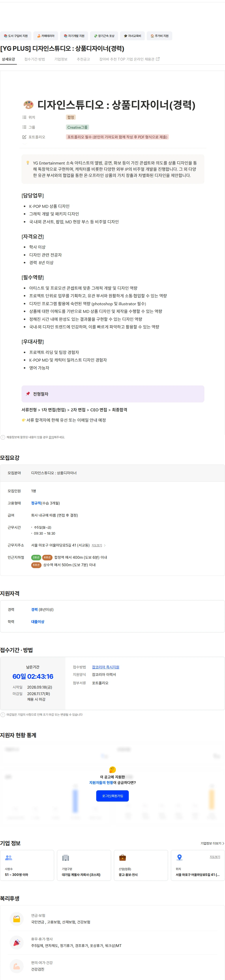
Task: Click the 정규직 employment type link
Action: pyautogui.click(x=36, y=503)
